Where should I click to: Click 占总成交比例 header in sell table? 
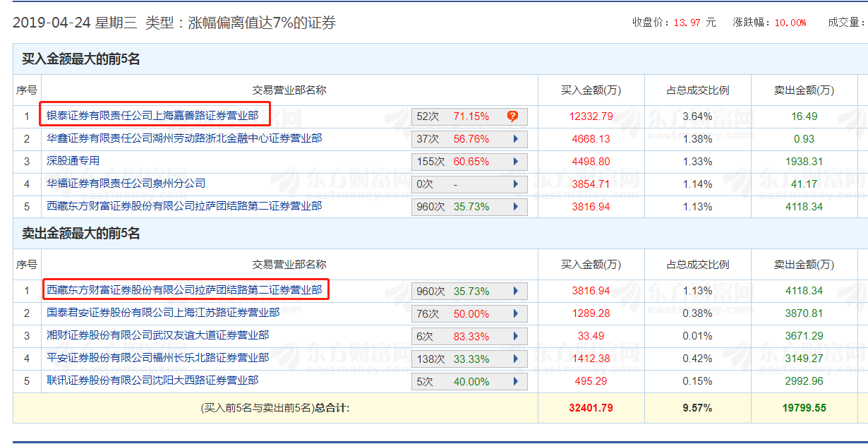coord(697,265)
